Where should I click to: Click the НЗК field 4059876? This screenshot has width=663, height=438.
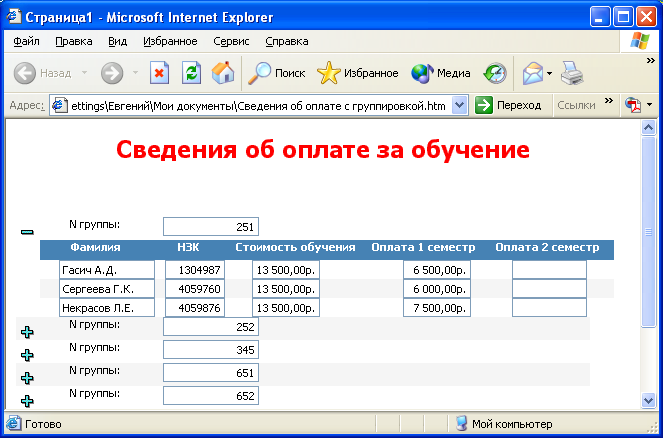(x=195, y=308)
